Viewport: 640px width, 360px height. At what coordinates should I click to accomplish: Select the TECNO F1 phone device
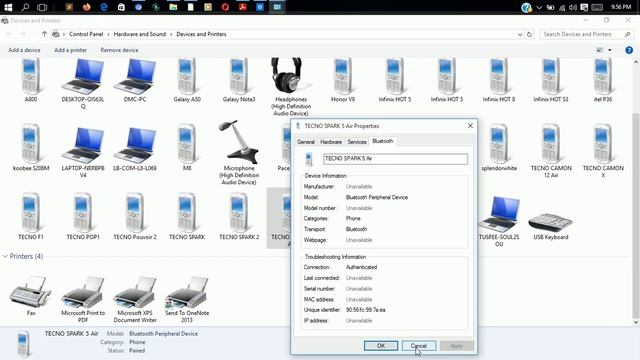31,216
